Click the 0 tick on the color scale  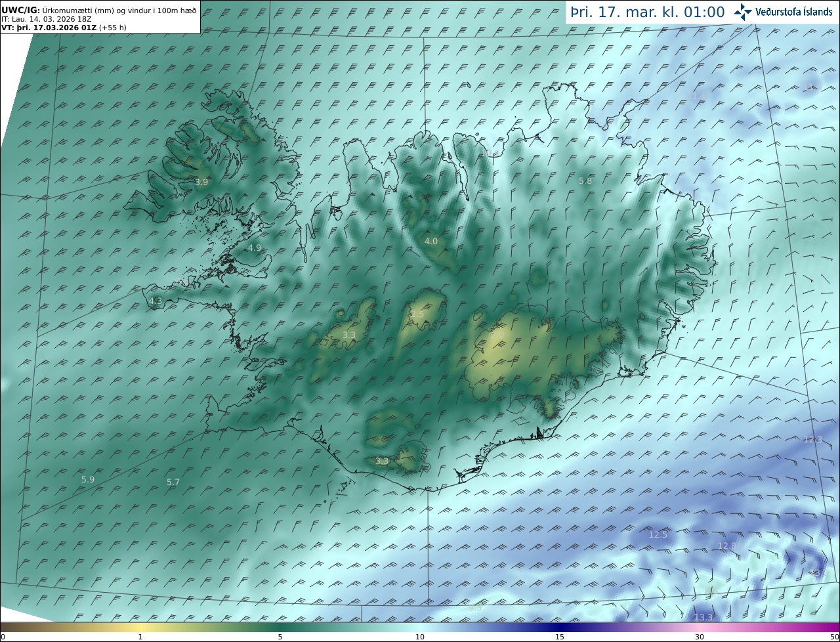pos(3,637)
